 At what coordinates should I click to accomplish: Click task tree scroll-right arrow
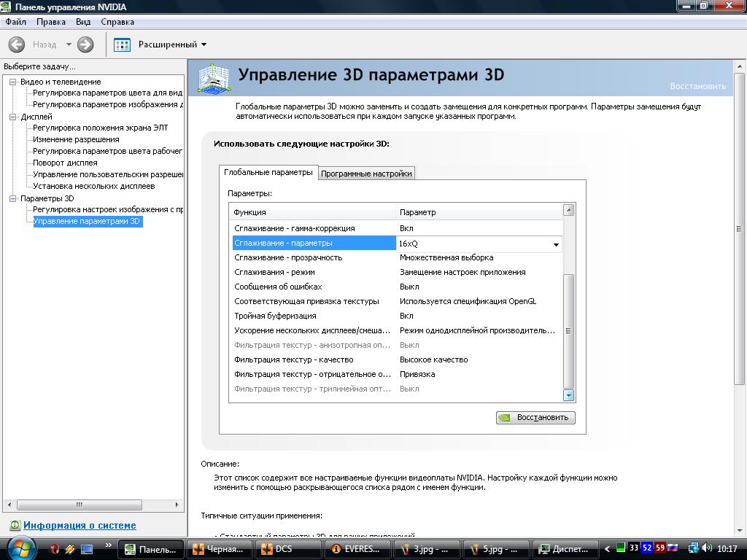(177, 505)
